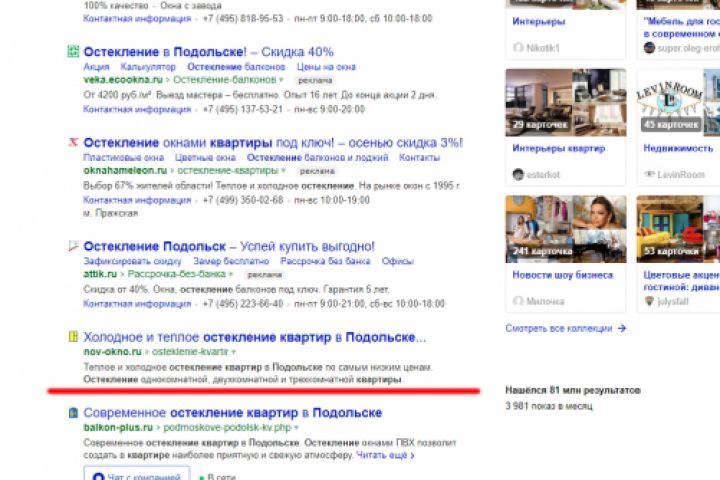
Task: Click nov-okno.ru green domain link
Action: [112, 351]
